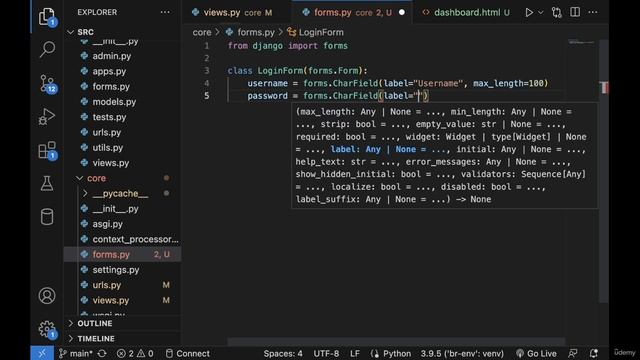This screenshot has width=640, height=360.
Task: Switch to the forms.py tab
Action: (352, 13)
